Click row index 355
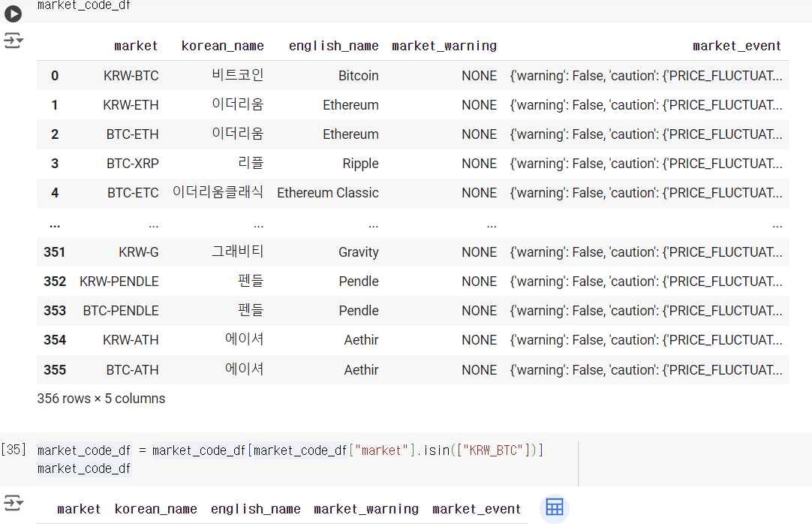This screenshot has height=524, width=812. [54, 370]
